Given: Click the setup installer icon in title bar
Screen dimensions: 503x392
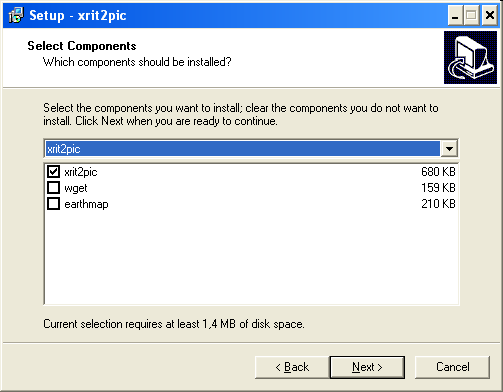Looking at the screenshot, I should [16, 15].
